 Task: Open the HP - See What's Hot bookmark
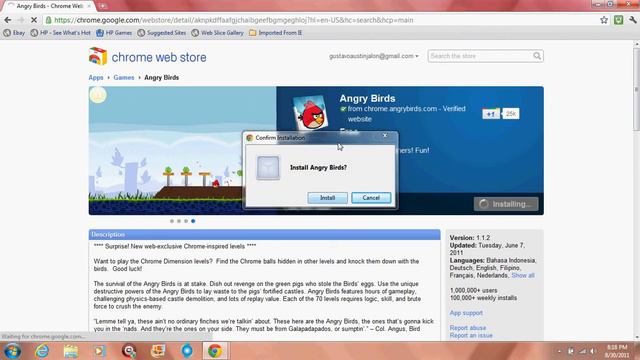60,33
